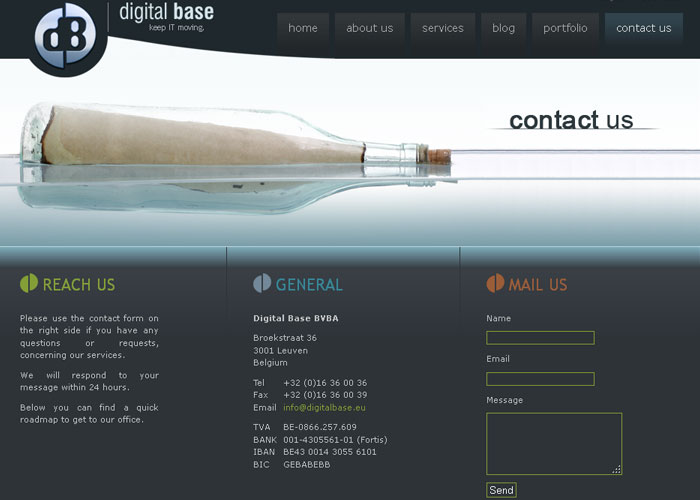Focus the Email input field
Viewport: 700px width, 500px height.
(x=540, y=379)
